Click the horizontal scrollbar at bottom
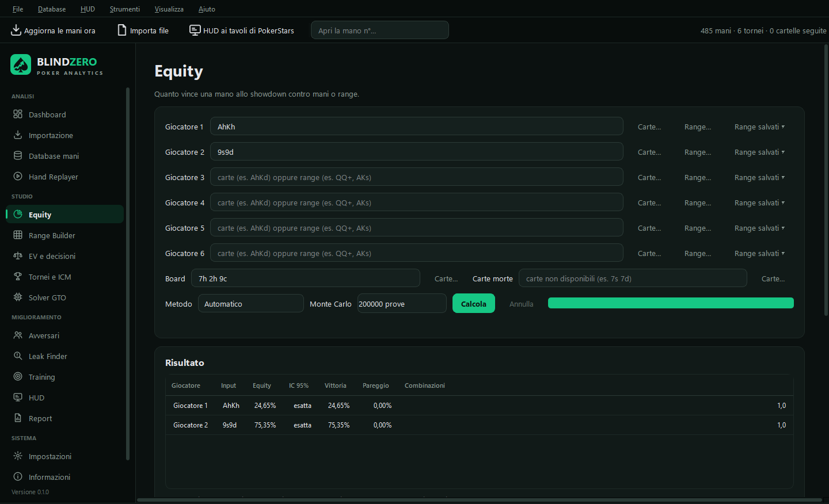829x504 pixels. pyautogui.click(x=479, y=500)
